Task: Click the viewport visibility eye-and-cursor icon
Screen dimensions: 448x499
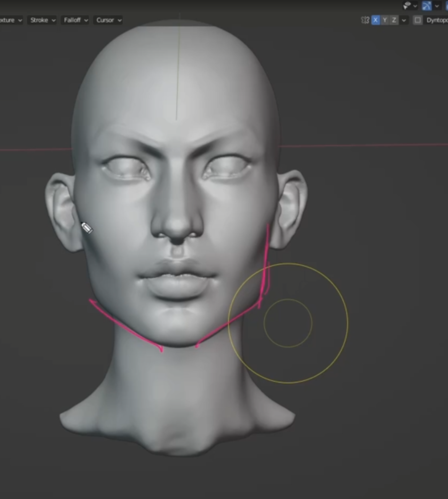Action: (408, 6)
